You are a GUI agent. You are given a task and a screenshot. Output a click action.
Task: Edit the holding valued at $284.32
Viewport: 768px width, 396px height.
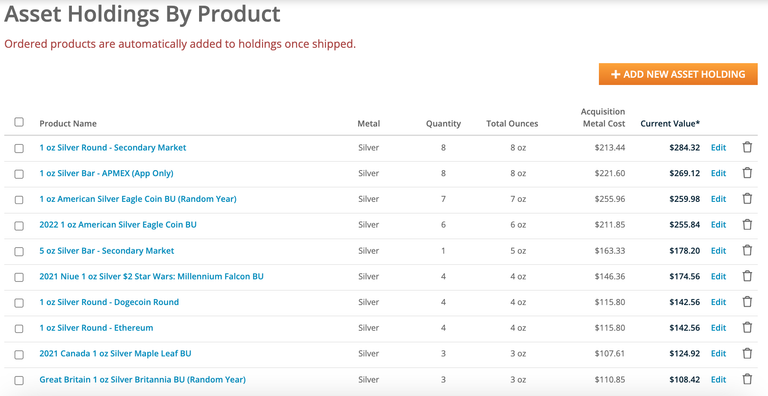point(718,148)
